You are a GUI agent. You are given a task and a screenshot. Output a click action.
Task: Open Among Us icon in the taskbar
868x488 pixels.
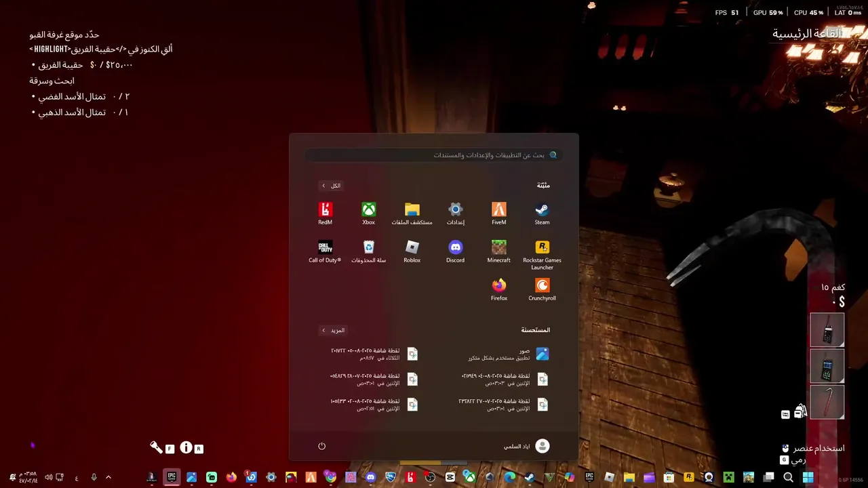[291, 477]
